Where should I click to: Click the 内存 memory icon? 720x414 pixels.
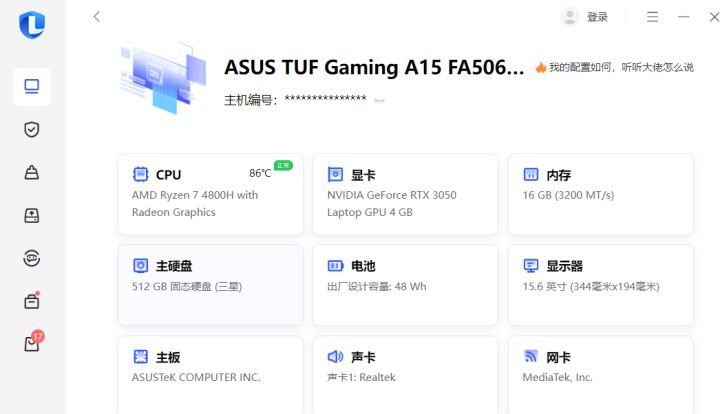click(x=531, y=174)
